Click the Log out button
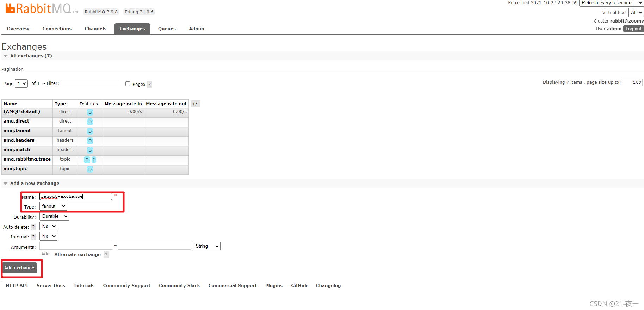 click(633, 29)
